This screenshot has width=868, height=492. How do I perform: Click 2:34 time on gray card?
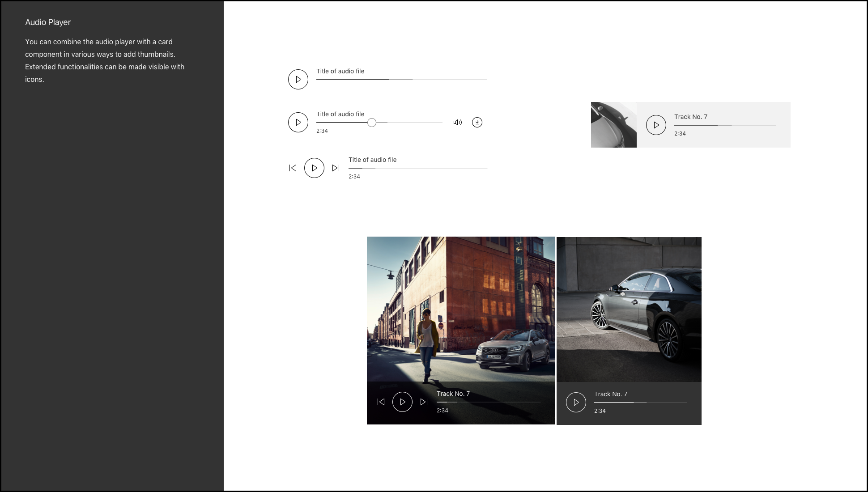coord(680,134)
